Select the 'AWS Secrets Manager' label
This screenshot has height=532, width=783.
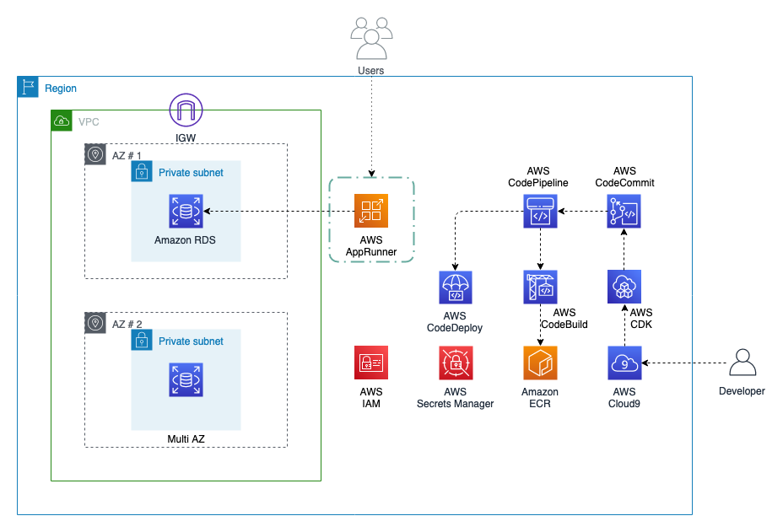coord(456,398)
